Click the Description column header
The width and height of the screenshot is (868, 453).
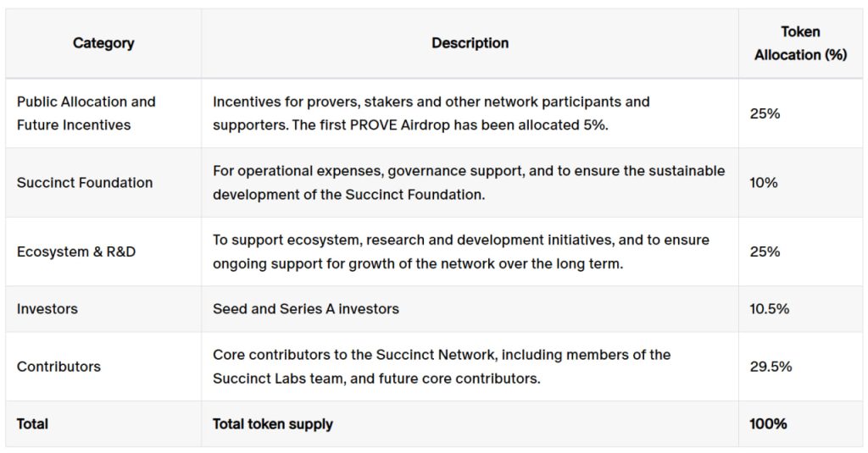pos(470,43)
